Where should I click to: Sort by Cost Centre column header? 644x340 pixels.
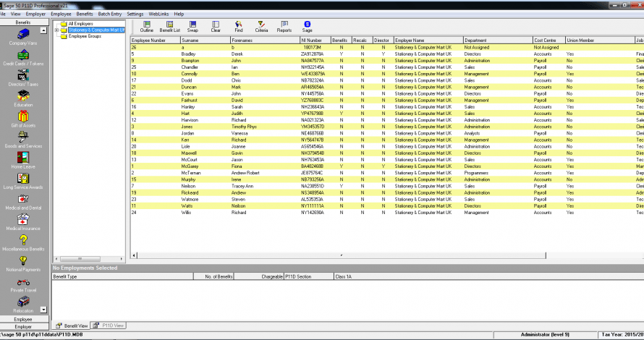pos(548,41)
